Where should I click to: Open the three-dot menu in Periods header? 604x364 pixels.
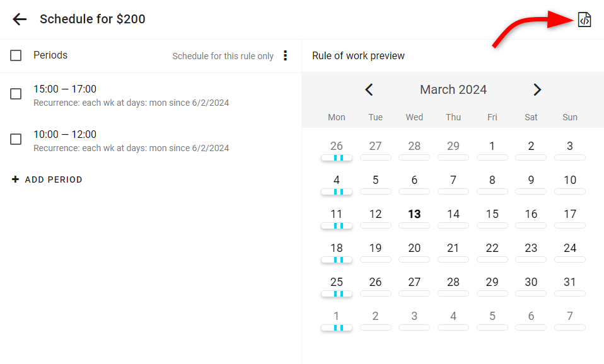(x=285, y=55)
